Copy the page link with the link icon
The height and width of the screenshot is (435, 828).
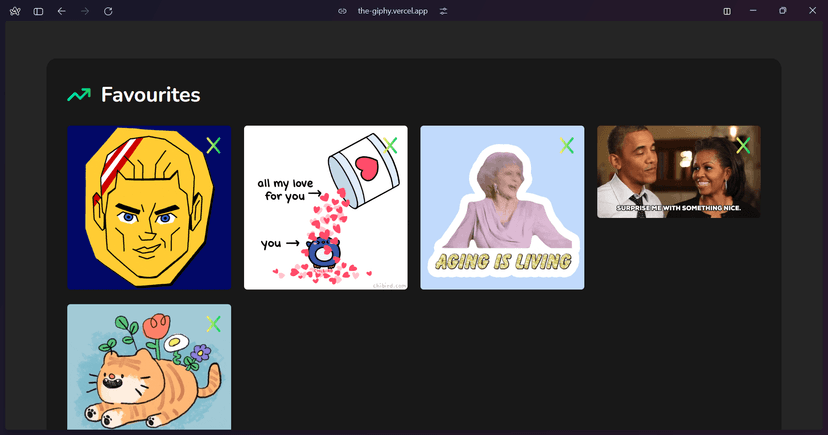click(x=342, y=11)
